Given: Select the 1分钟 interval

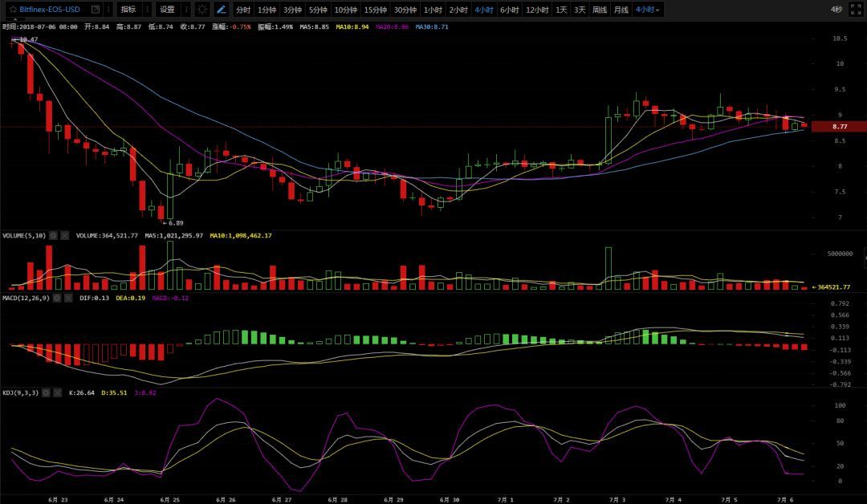Looking at the screenshot, I should (267, 10).
